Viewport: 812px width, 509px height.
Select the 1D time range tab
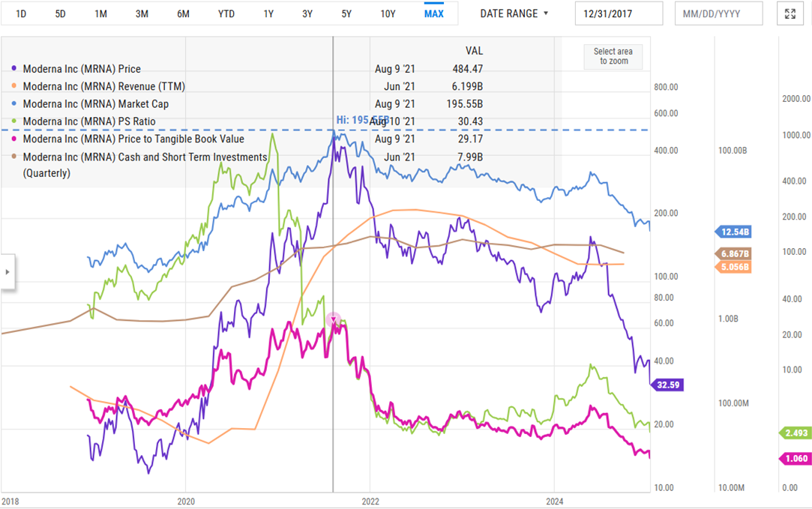coord(21,13)
